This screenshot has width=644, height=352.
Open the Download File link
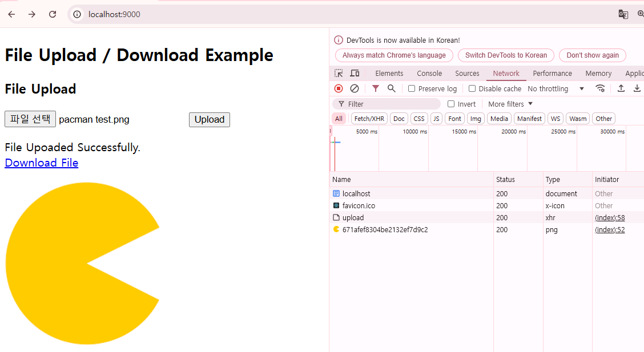pyautogui.click(x=42, y=163)
